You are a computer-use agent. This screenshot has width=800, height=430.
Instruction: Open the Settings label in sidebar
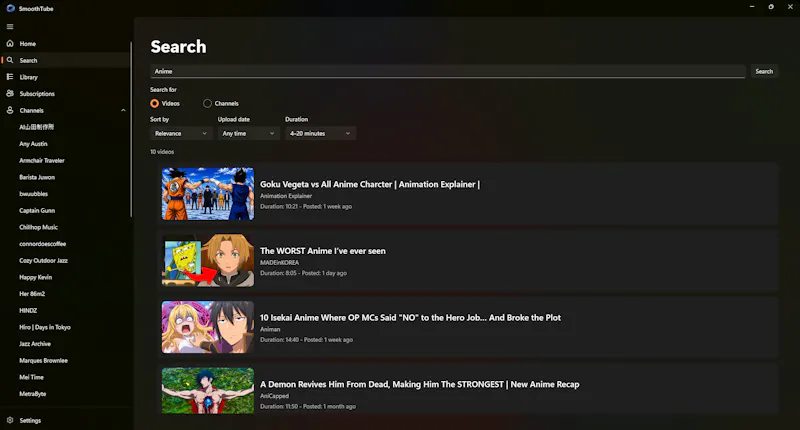[30, 421]
